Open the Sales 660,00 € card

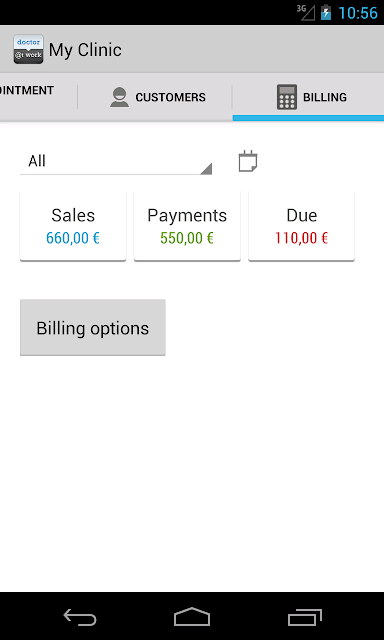[73, 226]
